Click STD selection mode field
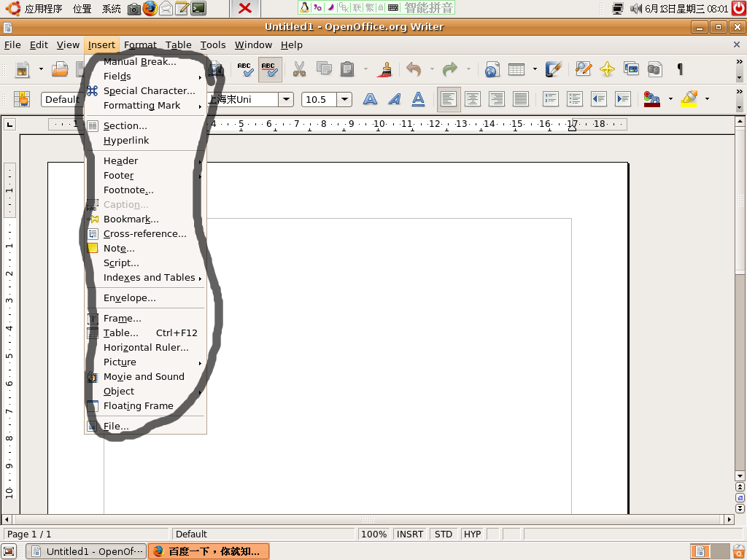The image size is (747, 560). click(444, 534)
